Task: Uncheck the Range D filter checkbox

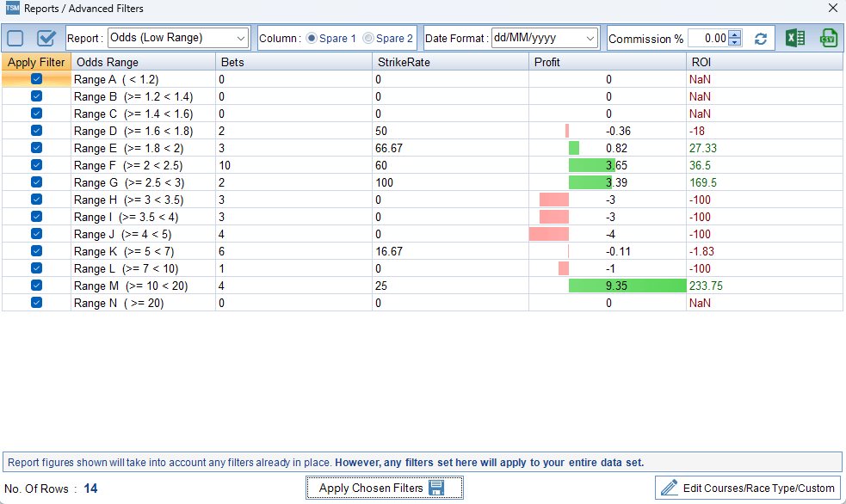Action: click(x=36, y=131)
